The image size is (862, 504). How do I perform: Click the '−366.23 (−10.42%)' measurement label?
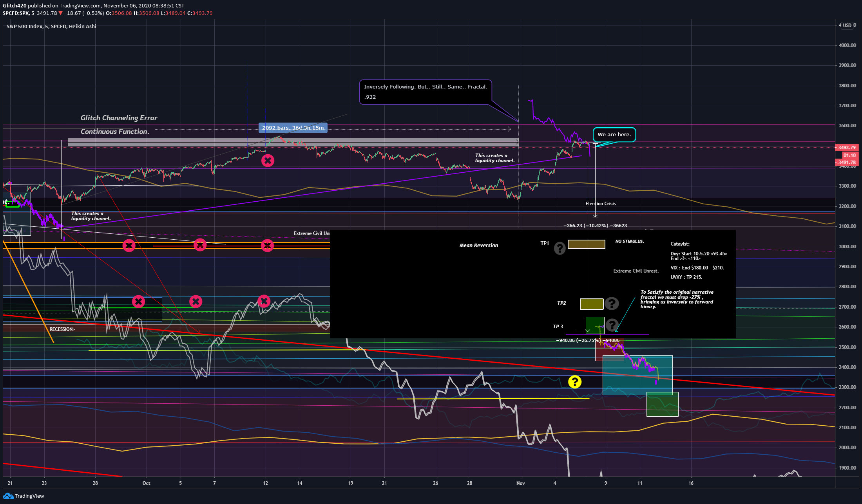[x=595, y=226]
